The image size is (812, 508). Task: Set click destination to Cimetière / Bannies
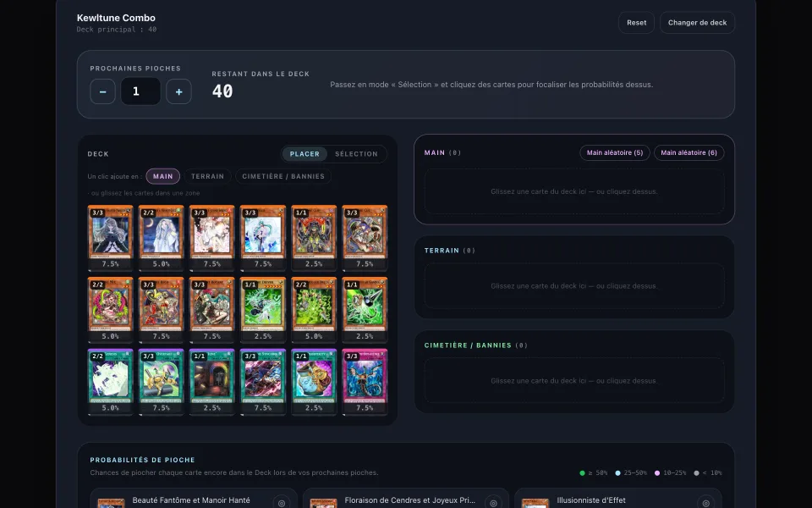click(x=283, y=176)
